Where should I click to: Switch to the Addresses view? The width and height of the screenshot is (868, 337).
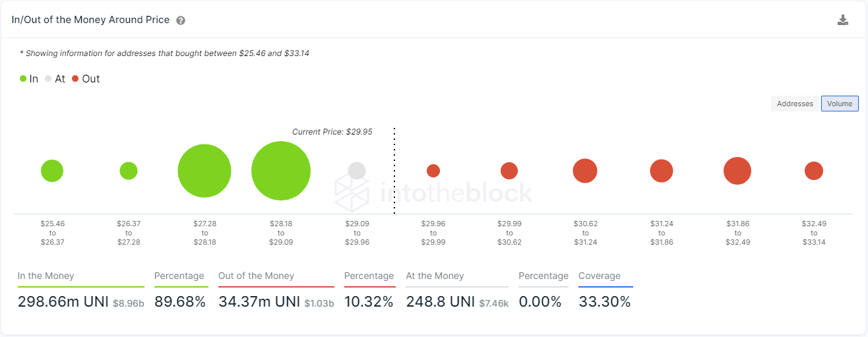(795, 104)
